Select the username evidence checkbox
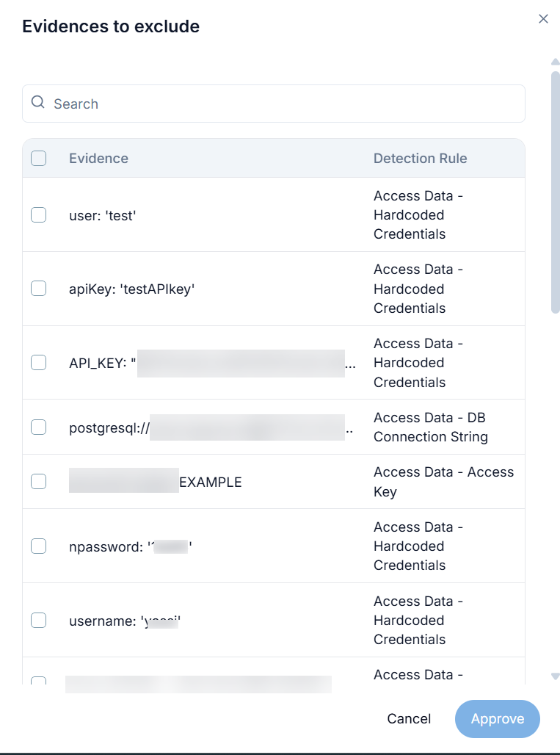Image resolution: width=560 pixels, height=755 pixels. (39, 620)
